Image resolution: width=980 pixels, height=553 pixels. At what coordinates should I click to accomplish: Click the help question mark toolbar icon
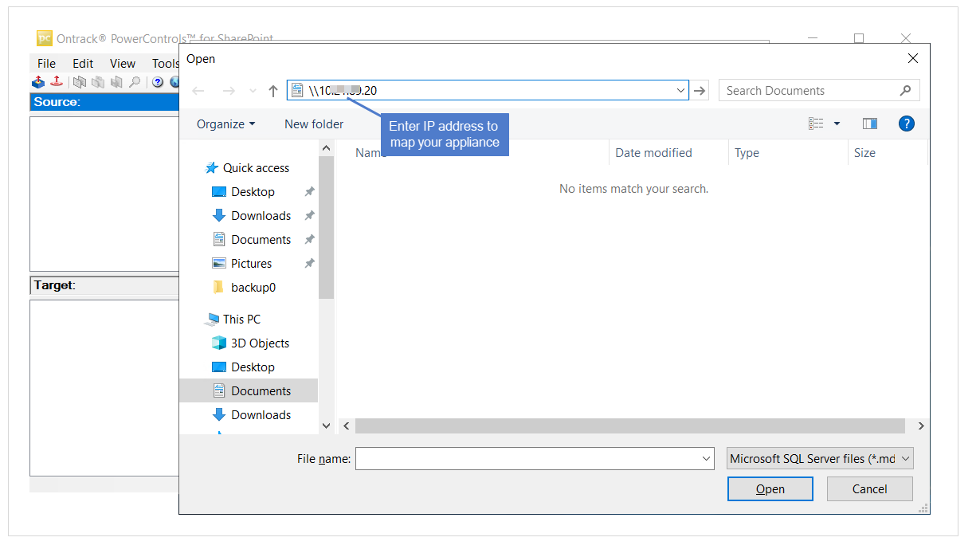[x=158, y=81]
